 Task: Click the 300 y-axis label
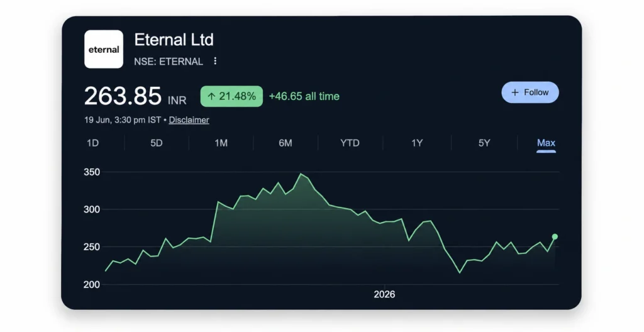92,209
